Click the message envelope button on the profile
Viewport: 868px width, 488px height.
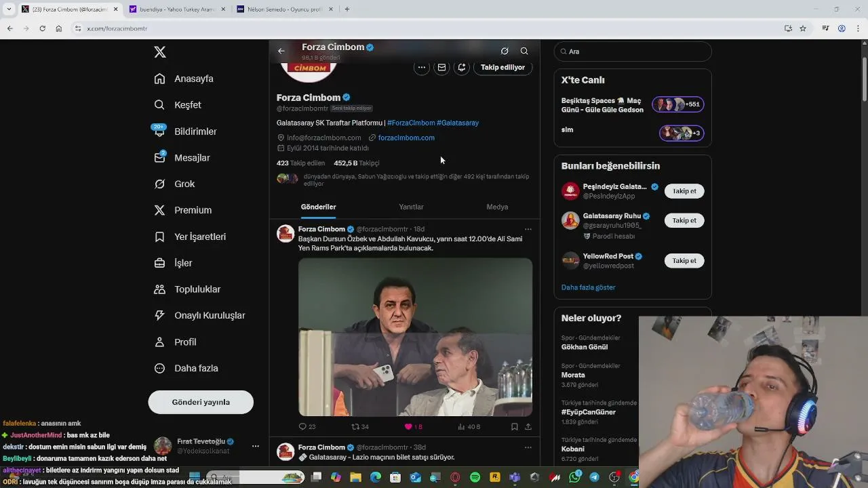point(441,67)
